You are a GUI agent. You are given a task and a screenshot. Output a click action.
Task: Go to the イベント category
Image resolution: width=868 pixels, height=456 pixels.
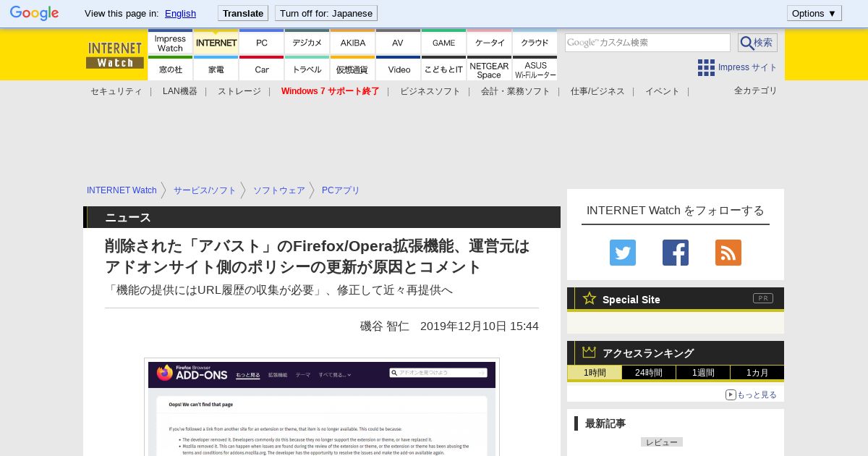coord(663,91)
